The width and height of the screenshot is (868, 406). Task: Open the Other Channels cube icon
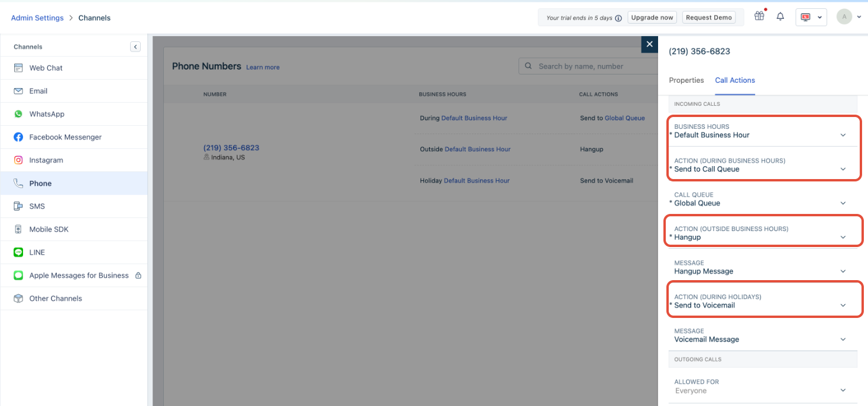coord(18,298)
